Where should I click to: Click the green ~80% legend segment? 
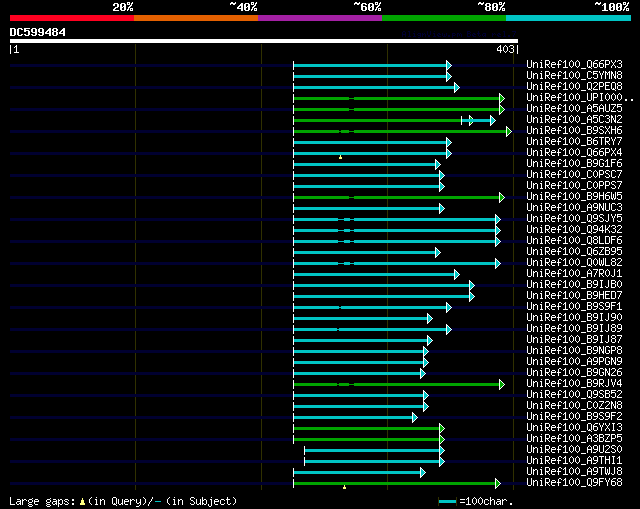coord(444,18)
